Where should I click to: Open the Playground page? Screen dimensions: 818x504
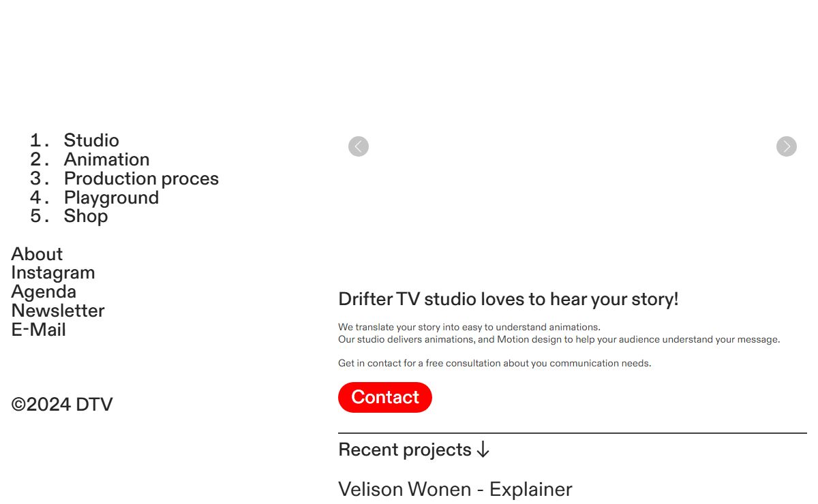pos(111,198)
